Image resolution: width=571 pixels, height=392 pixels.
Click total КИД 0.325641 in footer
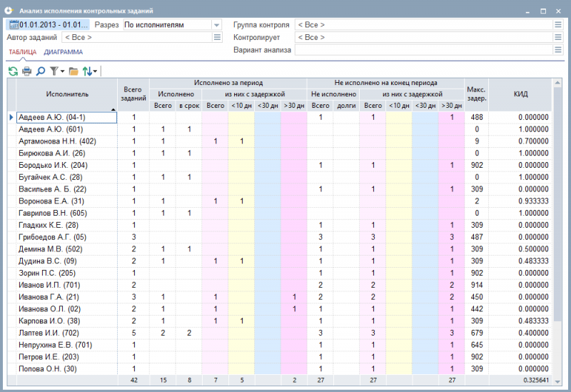(x=536, y=381)
